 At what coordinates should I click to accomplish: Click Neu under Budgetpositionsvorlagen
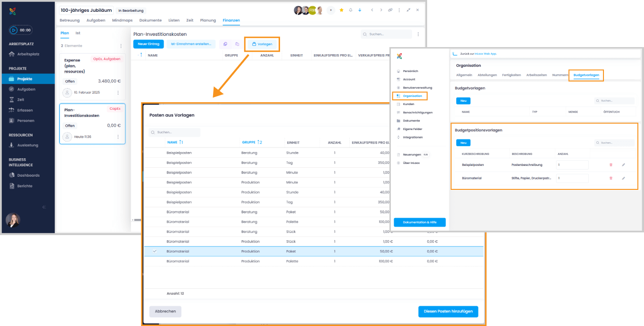[463, 143]
